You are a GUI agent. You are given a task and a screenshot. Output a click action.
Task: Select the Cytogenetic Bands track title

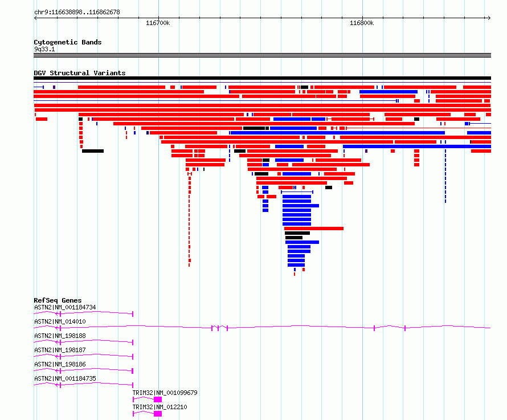coord(68,42)
